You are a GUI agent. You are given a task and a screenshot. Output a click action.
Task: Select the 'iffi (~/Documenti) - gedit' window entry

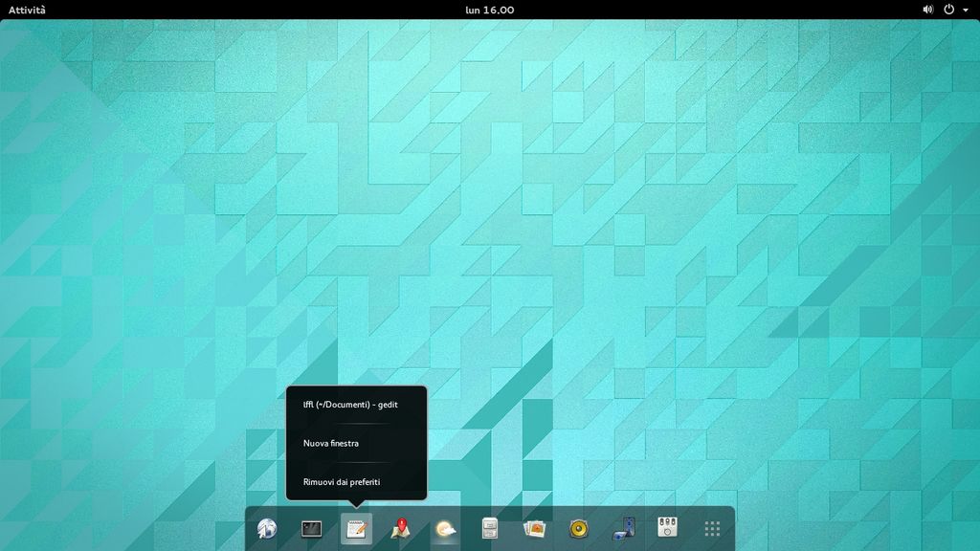click(x=350, y=405)
